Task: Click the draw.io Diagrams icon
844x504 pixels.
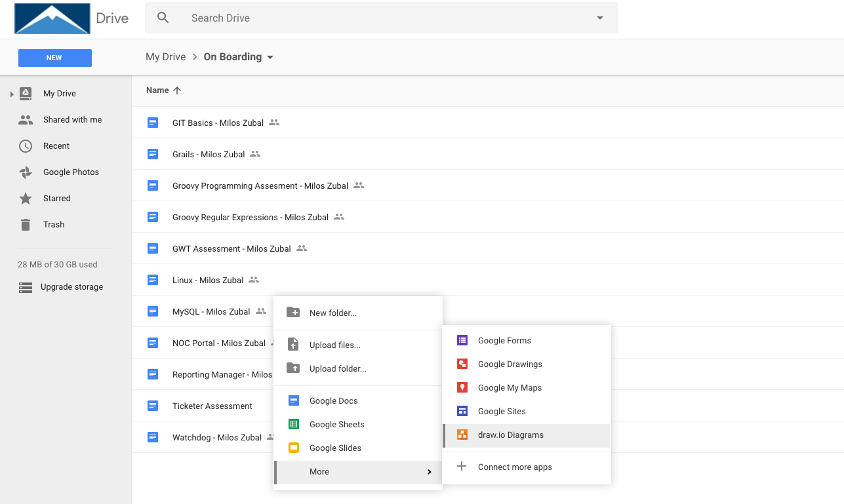Action: click(x=462, y=435)
